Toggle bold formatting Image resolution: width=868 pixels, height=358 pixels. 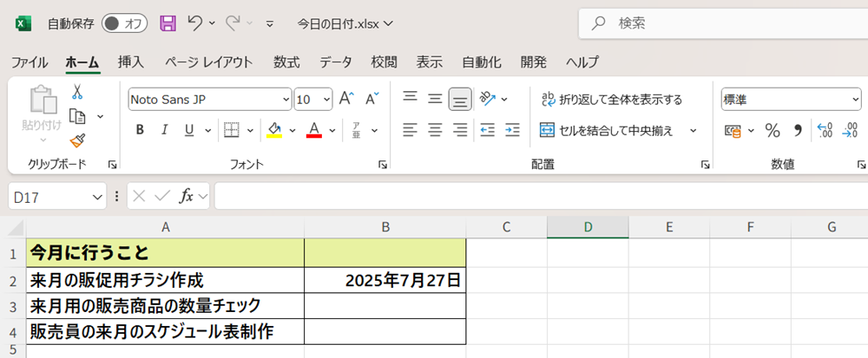point(140,130)
